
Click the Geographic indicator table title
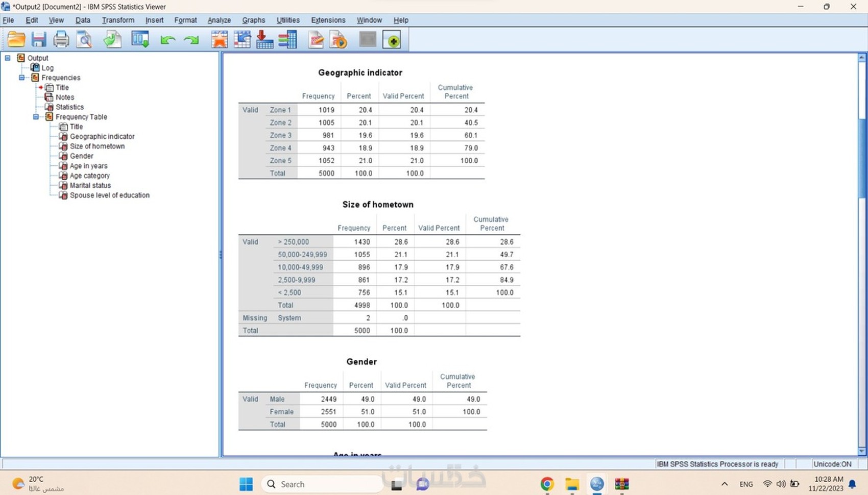click(x=360, y=73)
